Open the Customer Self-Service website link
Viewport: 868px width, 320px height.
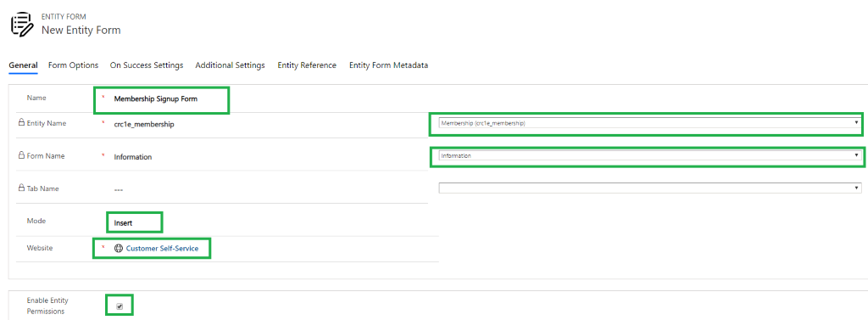pos(162,249)
